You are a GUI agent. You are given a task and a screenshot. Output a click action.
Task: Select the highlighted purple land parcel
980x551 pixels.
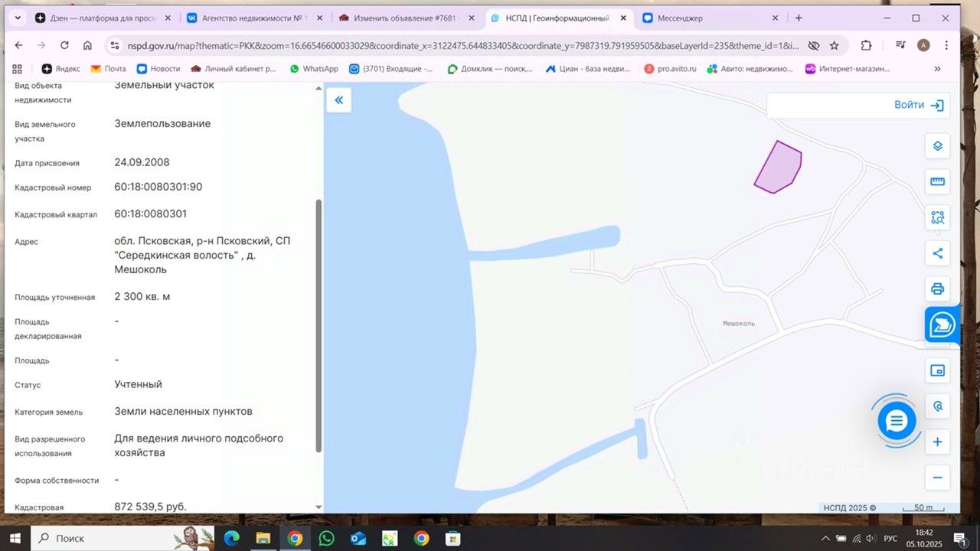pos(779,168)
